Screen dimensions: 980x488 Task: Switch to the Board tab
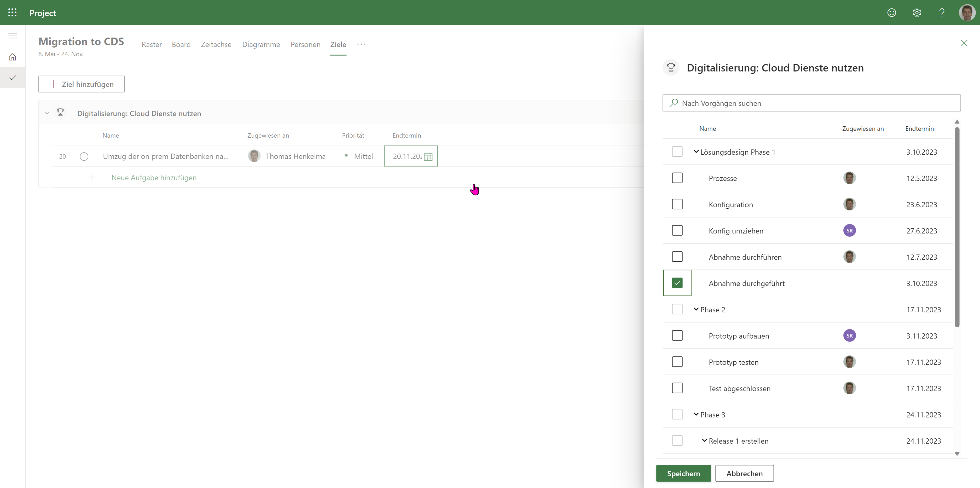point(181,44)
